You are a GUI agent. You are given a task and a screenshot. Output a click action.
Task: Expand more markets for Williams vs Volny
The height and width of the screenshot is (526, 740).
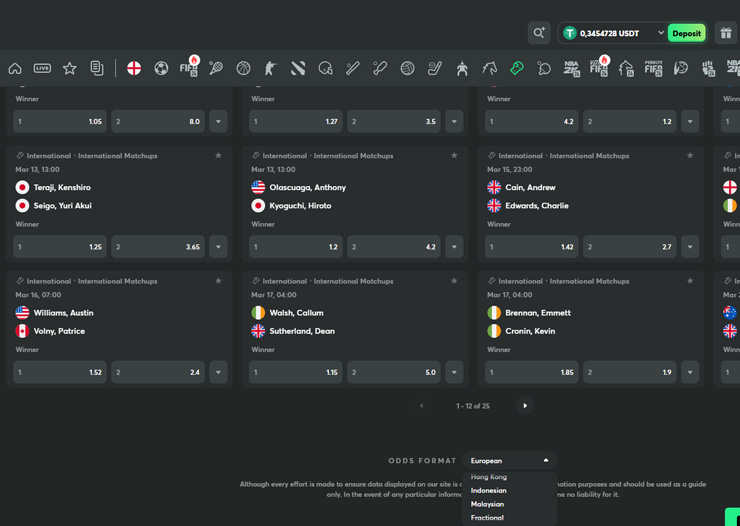point(218,372)
